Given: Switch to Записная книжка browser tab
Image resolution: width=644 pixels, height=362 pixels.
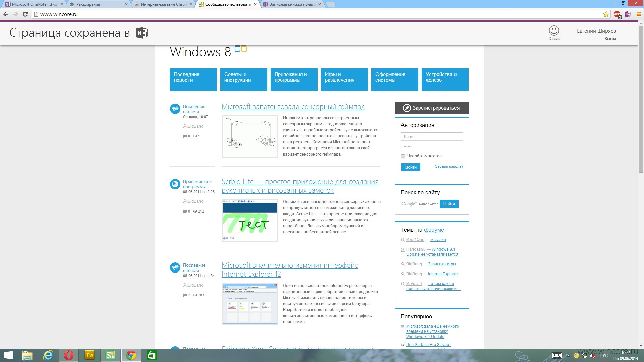Looking at the screenshot, I should coord(292,4).
